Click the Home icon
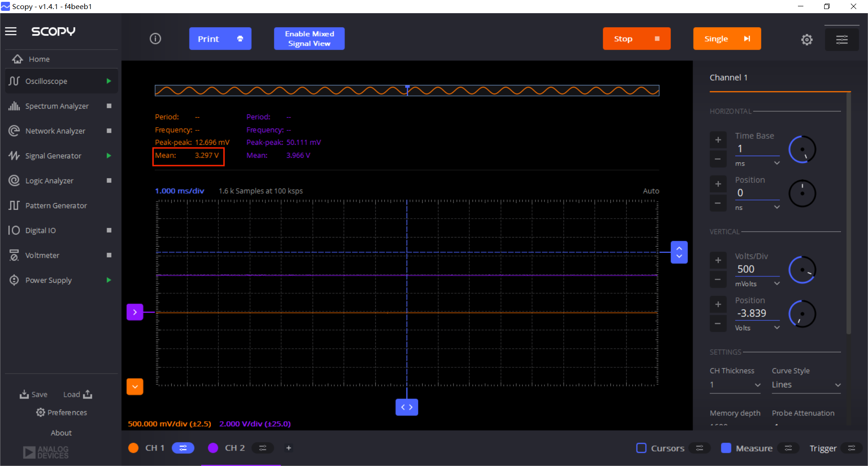The height and width of the screenshot is (466, 868). point(17,59)
